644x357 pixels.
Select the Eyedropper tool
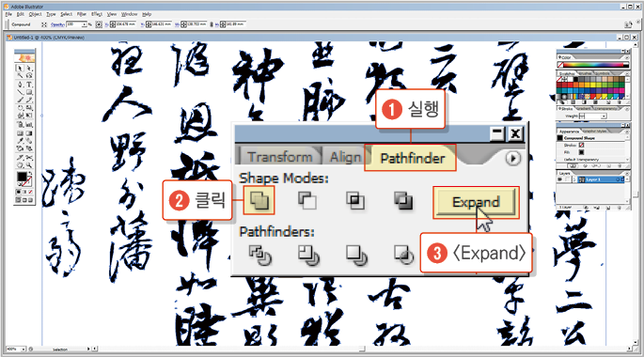click(x=20, y=140)
